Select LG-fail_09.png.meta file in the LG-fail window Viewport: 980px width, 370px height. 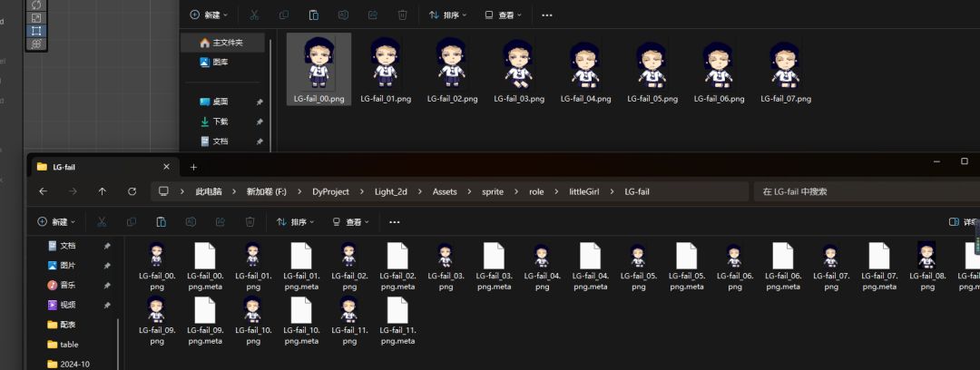click(205, 321)
